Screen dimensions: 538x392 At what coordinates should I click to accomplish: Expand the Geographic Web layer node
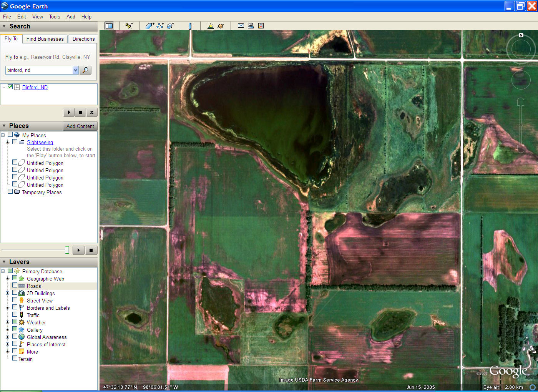click(7, 279)
